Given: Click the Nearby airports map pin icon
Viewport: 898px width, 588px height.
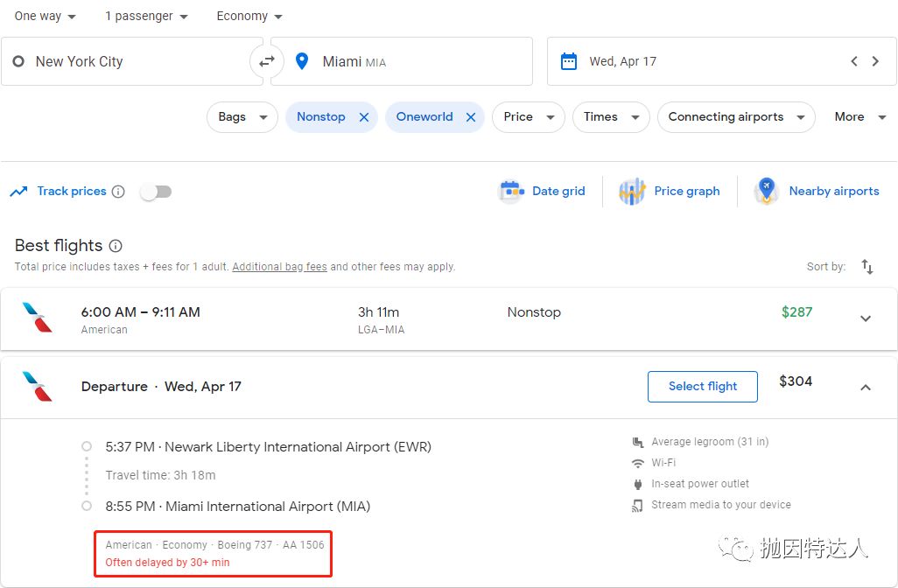Looking at the screenshot, I should click(x=767, y=191).
